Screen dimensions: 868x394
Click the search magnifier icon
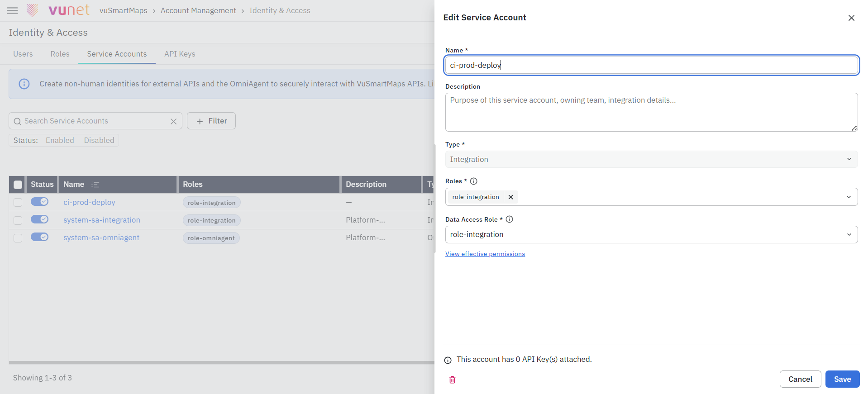point(18,121)
